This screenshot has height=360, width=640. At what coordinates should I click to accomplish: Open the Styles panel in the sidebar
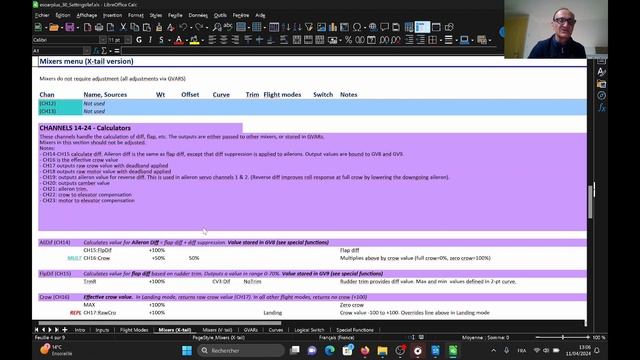601,72
